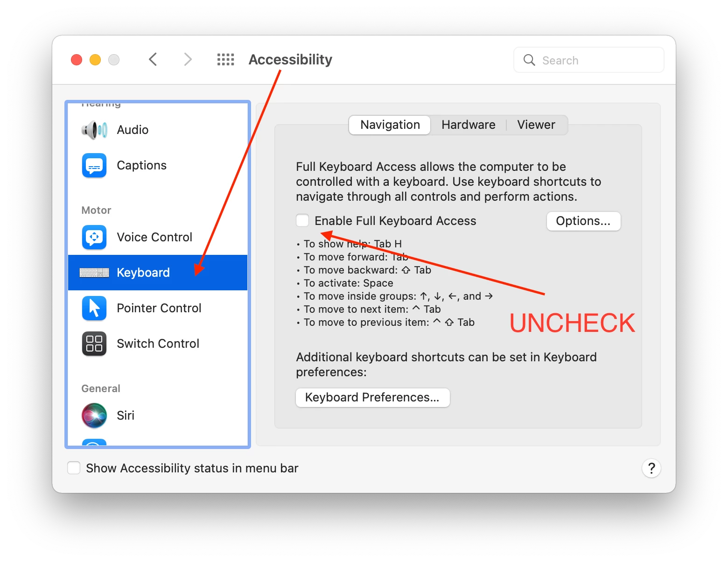Click the help question mark button
Image resolution: width=728 pixels, height=562 pixels.
pyautogui.click(x=651, y=468)
